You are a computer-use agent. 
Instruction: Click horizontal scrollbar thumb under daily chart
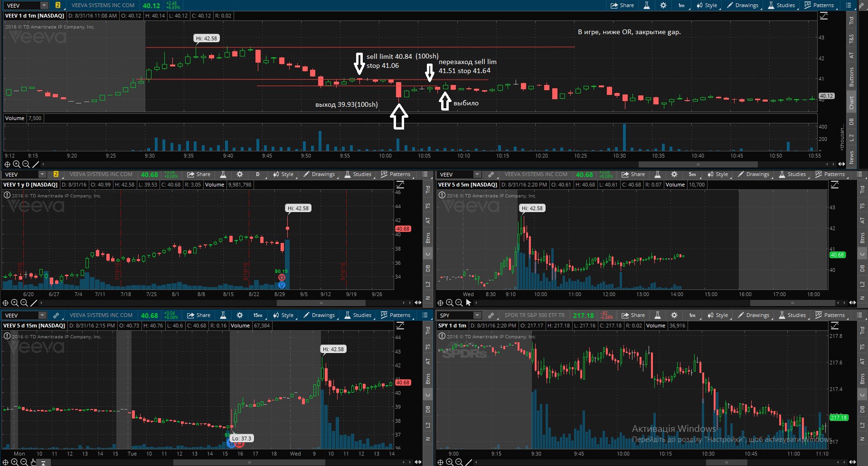coord(321,303)
